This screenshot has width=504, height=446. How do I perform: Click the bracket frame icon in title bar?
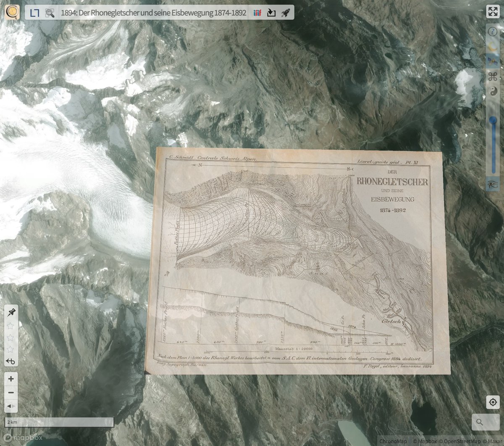[x=34, y=13]
